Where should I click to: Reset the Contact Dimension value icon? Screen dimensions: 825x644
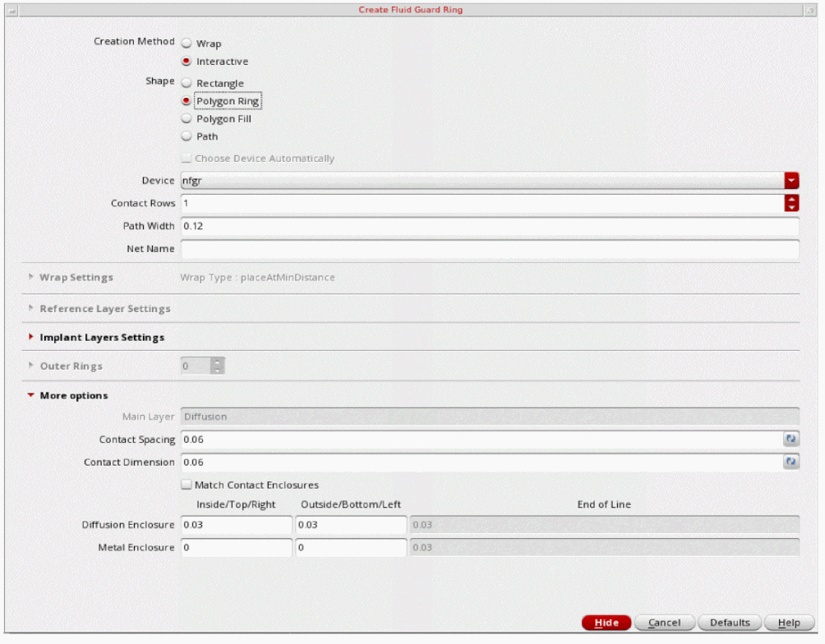pos(791,462)
